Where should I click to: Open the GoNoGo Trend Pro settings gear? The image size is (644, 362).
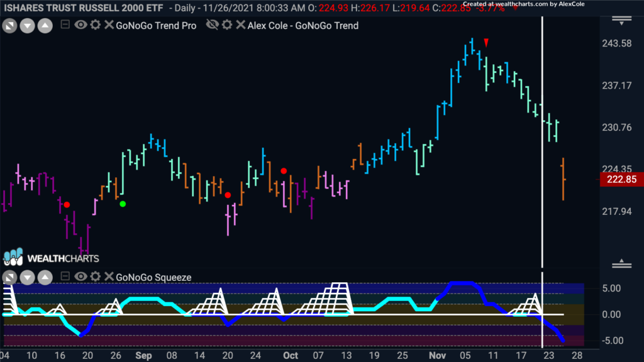(96, 25)
